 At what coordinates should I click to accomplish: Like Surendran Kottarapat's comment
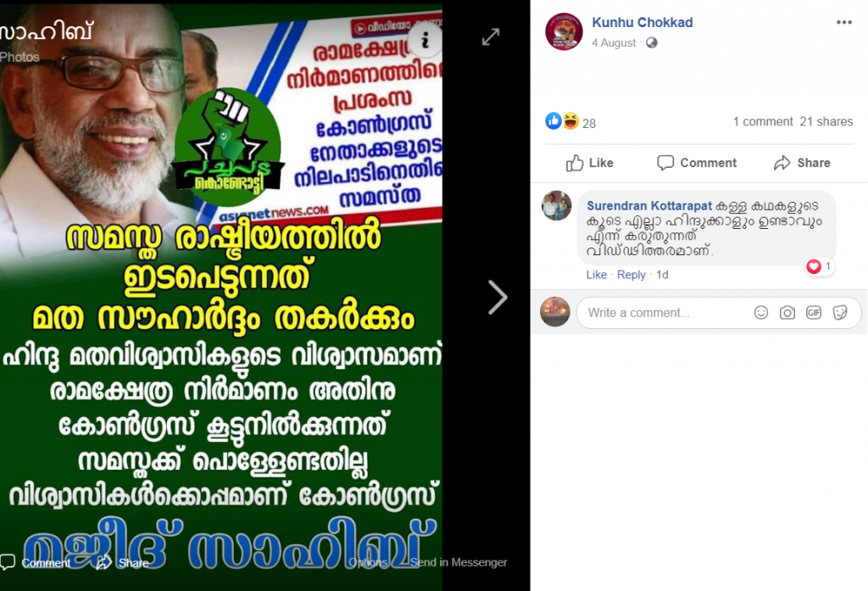(596, 275)
